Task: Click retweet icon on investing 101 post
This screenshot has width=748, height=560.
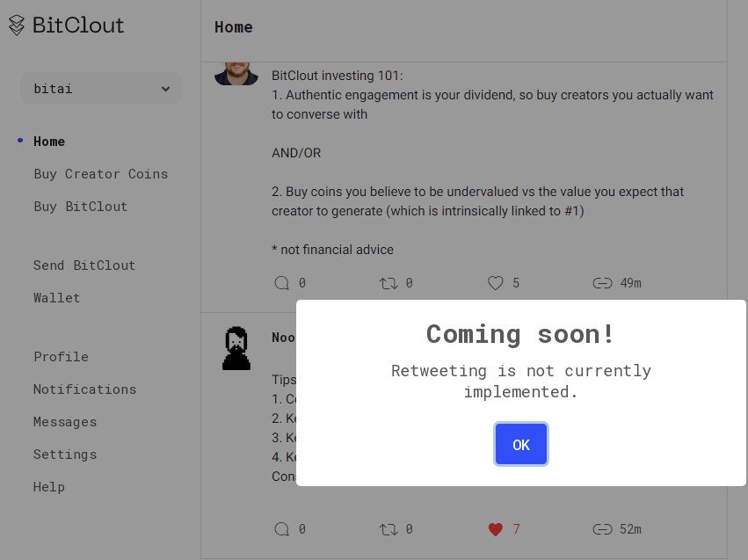Action: [x=389, y=283]
